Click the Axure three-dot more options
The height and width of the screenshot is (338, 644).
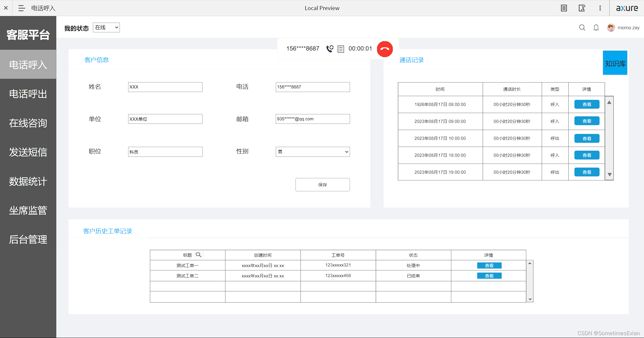(600, 8)
